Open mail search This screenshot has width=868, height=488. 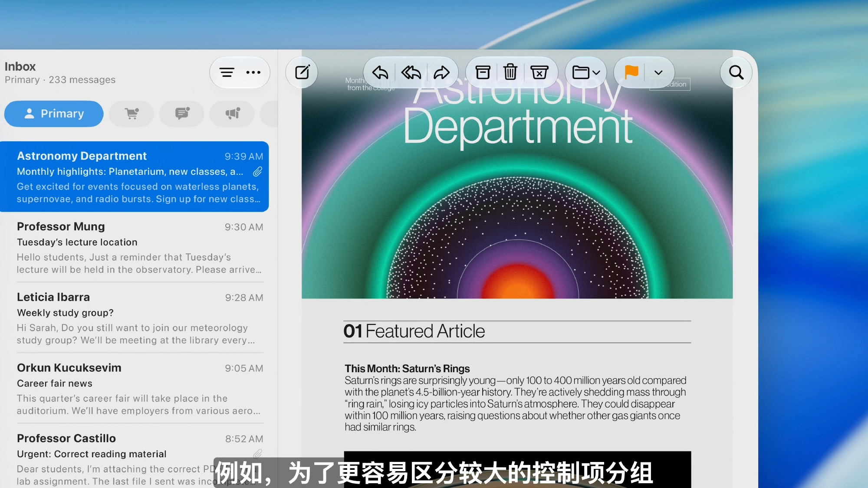pyautogui.click(x=736, y=72)
